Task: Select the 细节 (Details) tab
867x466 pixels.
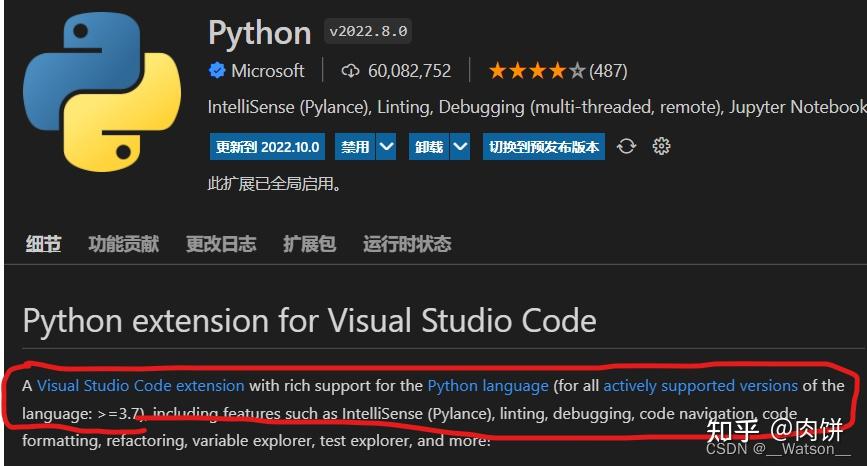Action: (x=43, y=244)
